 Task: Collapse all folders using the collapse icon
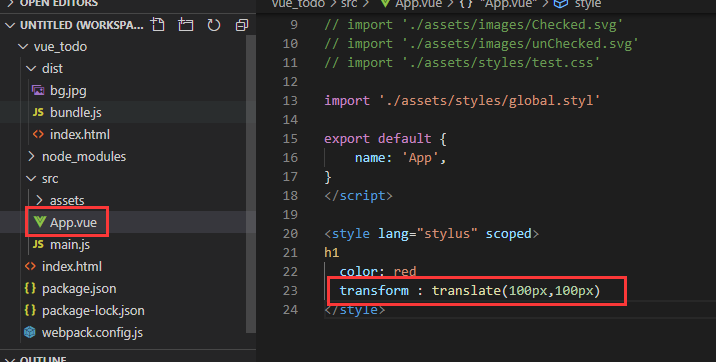click(x=242, y=25)
